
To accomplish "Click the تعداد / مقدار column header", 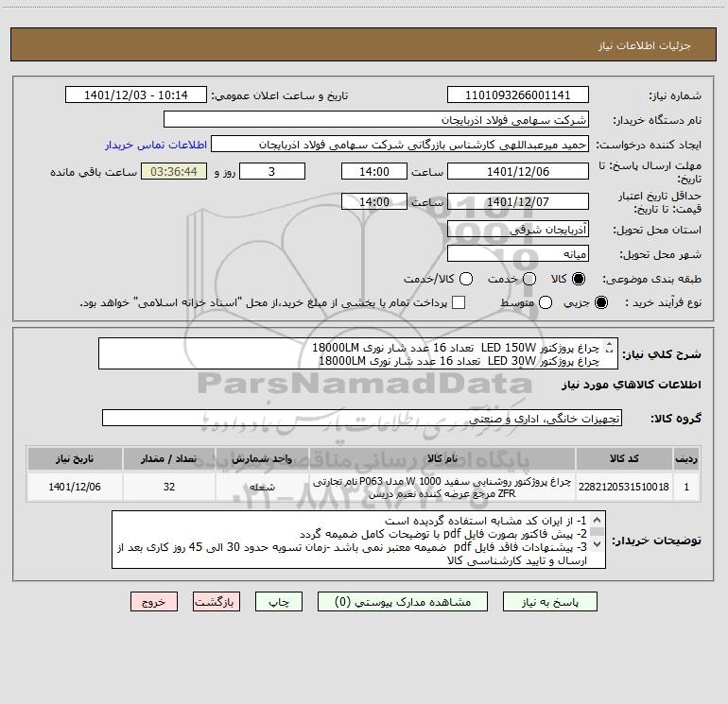I will (168, 458).
